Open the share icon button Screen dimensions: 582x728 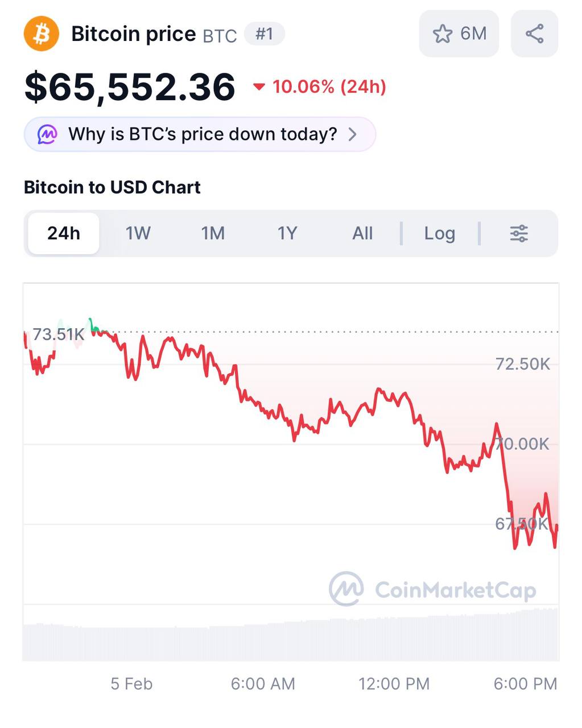tap(534, 34)
